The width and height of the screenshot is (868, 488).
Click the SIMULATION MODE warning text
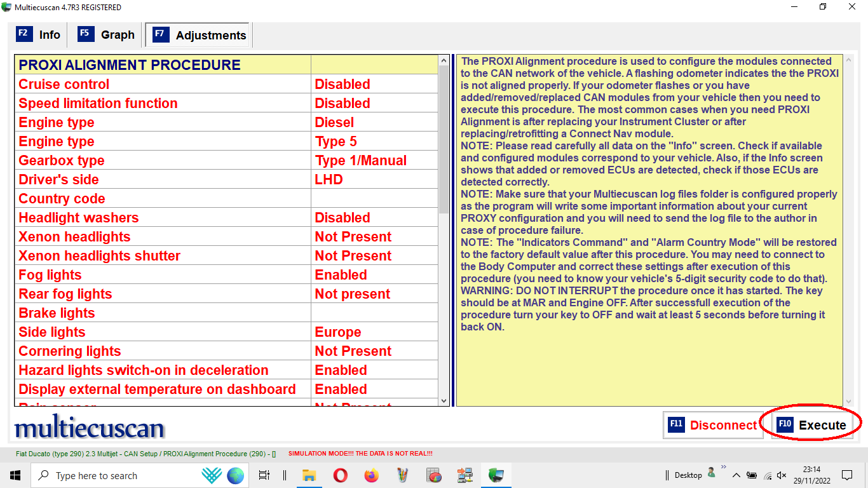tap(360, 454)
